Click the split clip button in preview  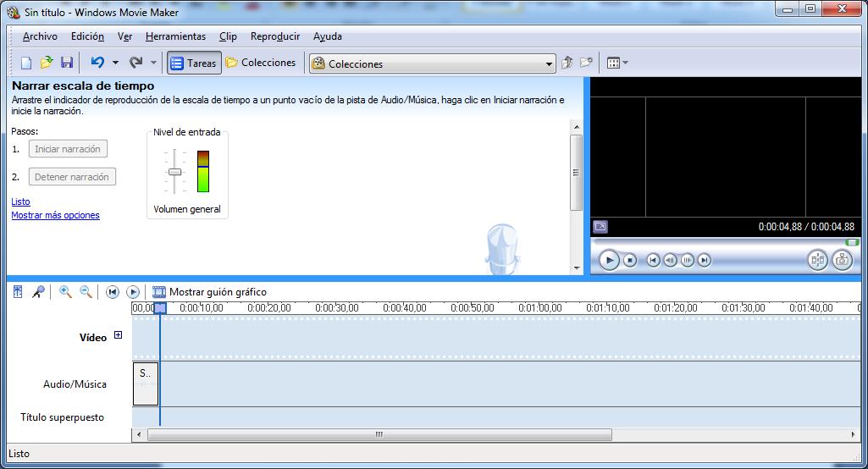pos(816,260)
